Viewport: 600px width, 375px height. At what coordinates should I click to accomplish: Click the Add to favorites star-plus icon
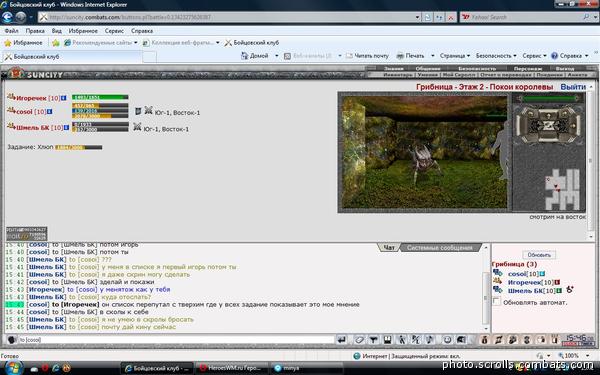(x=56, y=43)
